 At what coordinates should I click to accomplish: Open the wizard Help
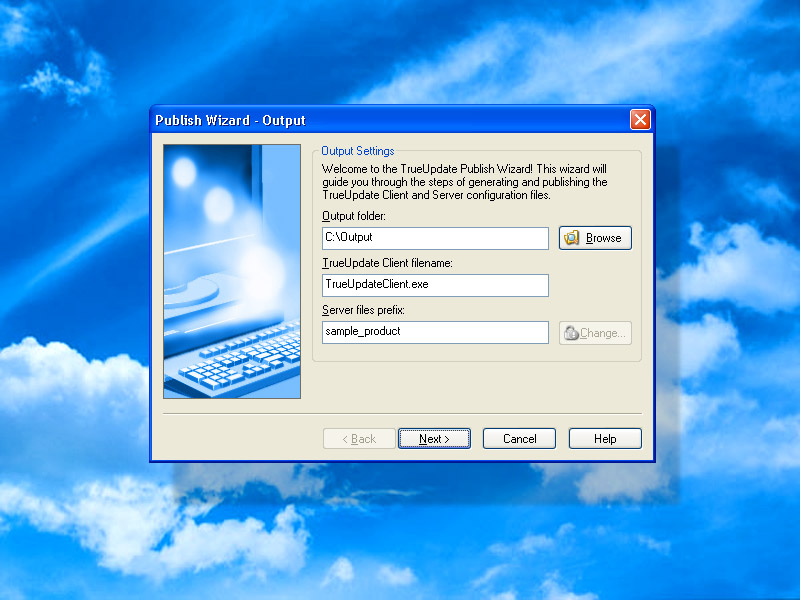(x=605, y=439)
